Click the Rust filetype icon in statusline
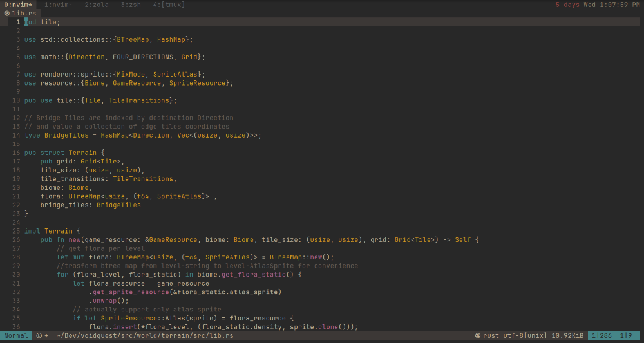This screenshot has width=644, height=343. 478,336
